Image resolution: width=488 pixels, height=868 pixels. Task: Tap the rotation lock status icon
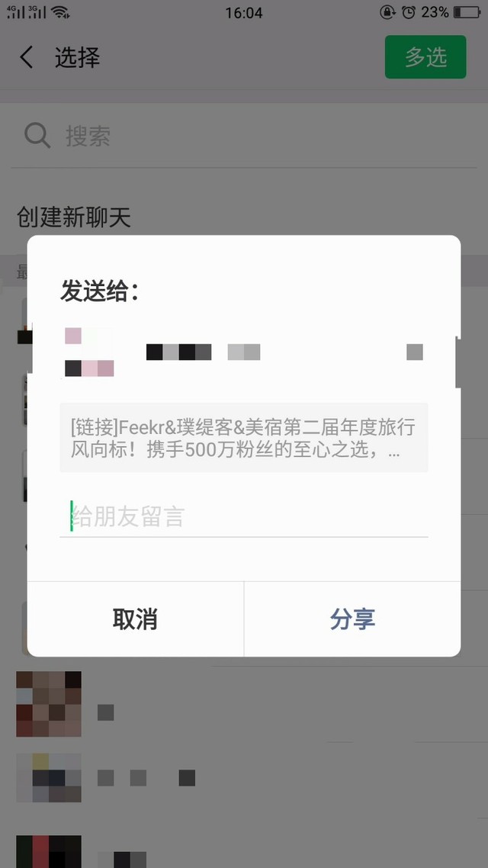coord(388,11)
